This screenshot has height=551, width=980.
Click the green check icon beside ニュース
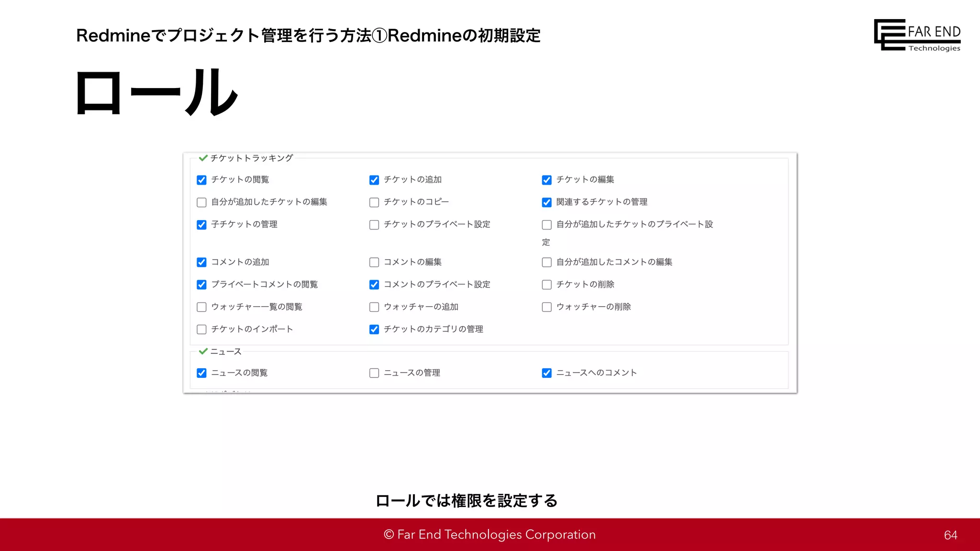point(203,352)
